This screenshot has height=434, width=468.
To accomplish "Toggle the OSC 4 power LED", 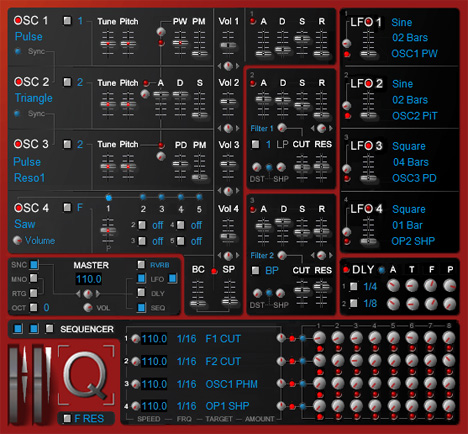I will [18, 208].
